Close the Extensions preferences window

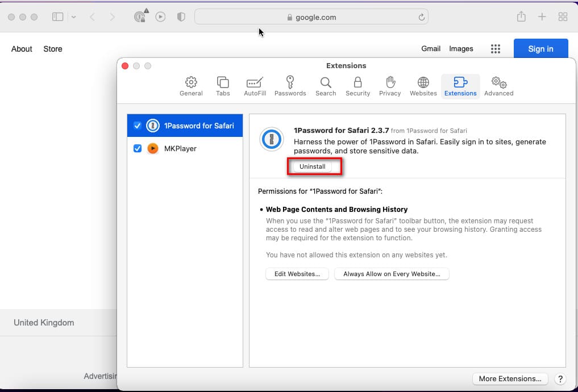click(x=125, y=66)
